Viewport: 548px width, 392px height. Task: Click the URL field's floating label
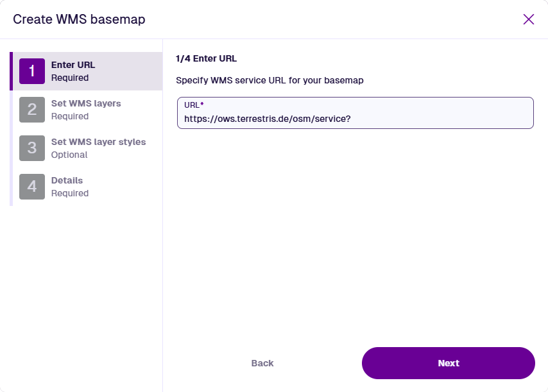(x=193, y=105)
